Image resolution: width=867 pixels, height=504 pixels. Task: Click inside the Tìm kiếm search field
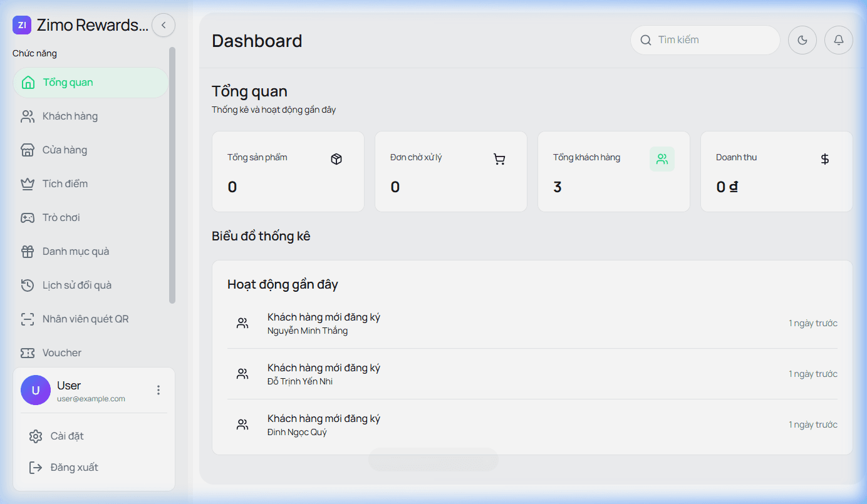click(705, 39)
